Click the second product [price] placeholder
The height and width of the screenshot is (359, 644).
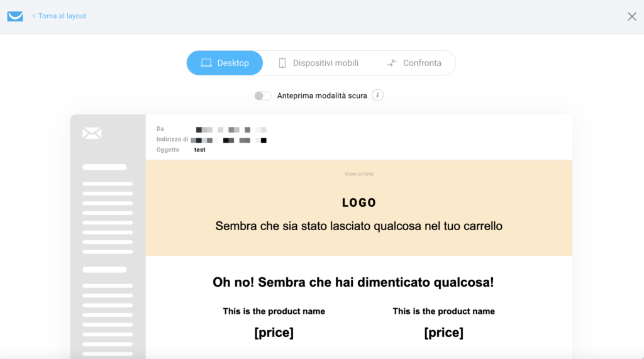pos(443,333)
